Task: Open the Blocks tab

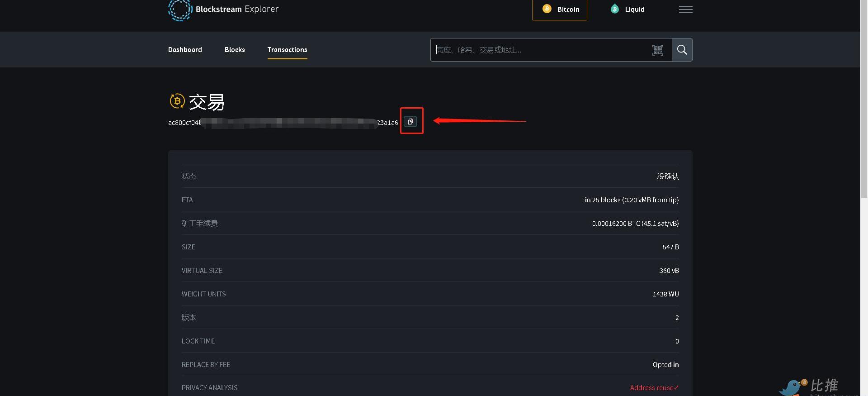Action: coord(235,50)
